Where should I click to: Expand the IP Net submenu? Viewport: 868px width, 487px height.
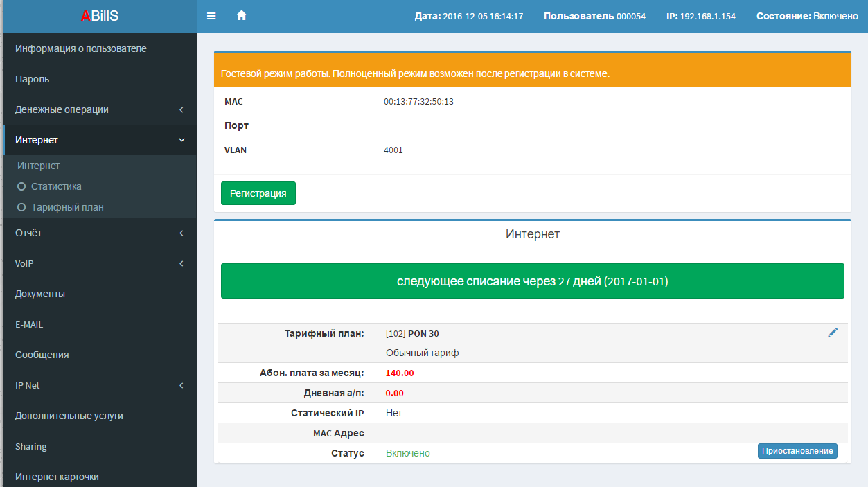(99, 385)
